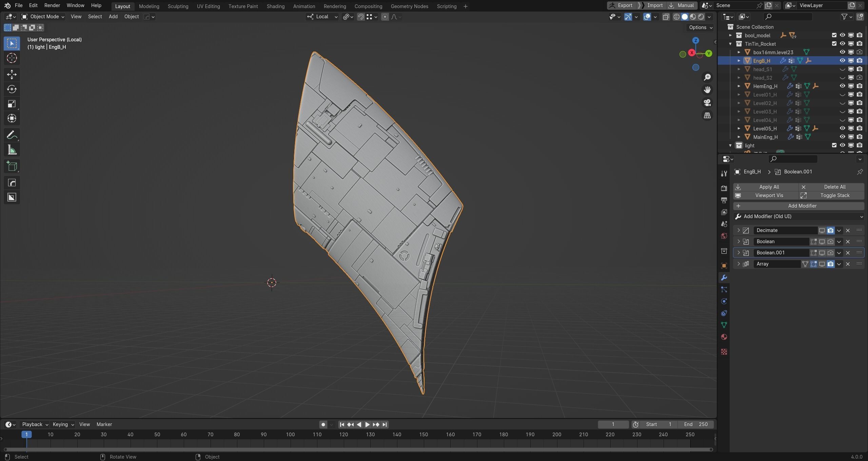Click the Add Modifier button

coord(798,206)
